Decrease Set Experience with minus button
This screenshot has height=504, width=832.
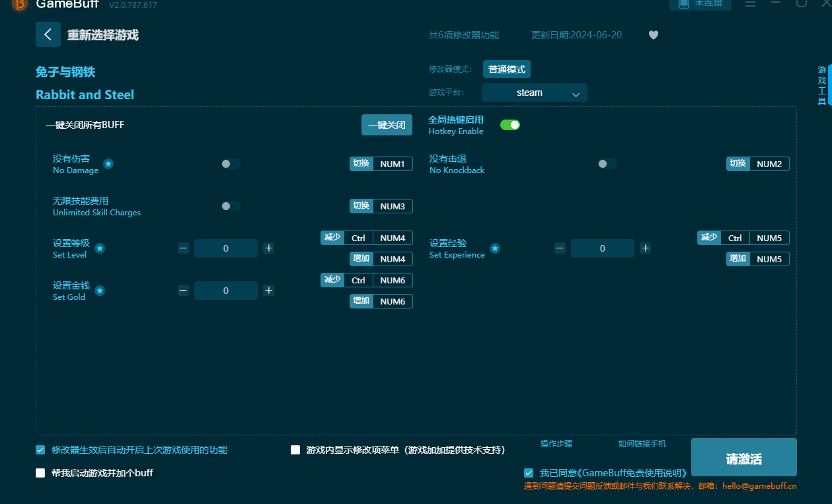[560, 248]
